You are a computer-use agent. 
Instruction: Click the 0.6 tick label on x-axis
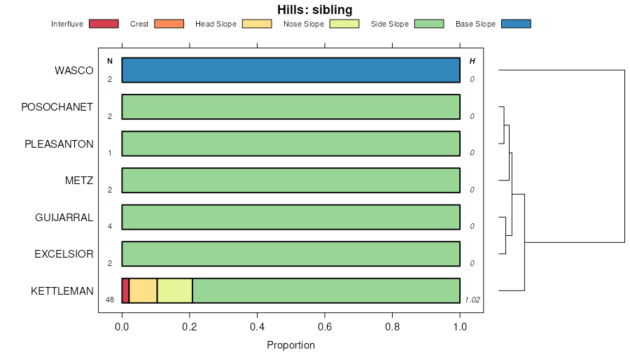click(325, 325)
